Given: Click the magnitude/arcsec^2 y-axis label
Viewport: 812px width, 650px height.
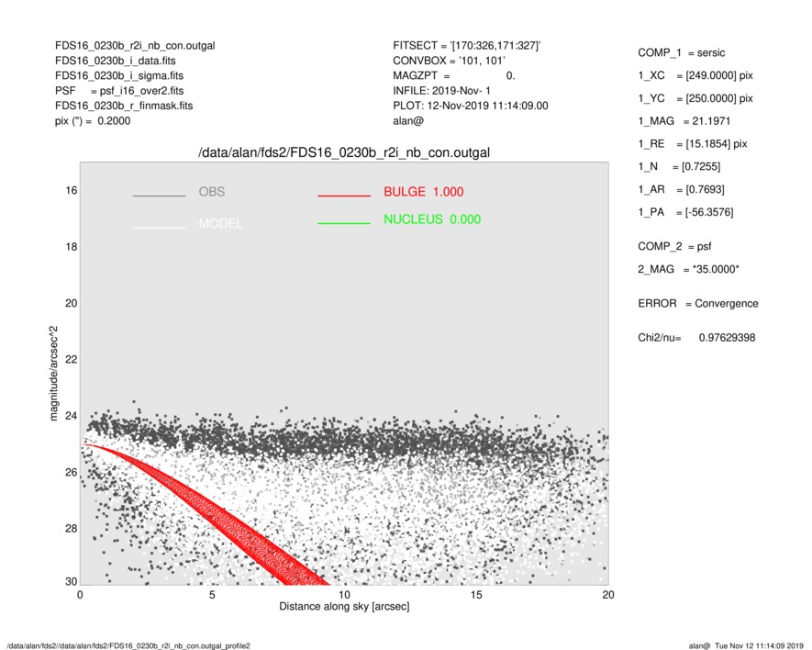Looking at the screenshot, I should point(53,374).
